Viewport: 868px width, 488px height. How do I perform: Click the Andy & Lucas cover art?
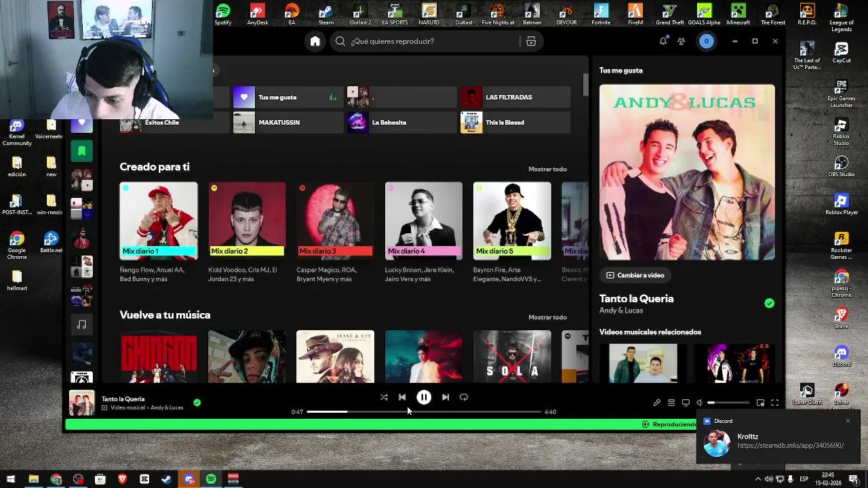(687, 172)
